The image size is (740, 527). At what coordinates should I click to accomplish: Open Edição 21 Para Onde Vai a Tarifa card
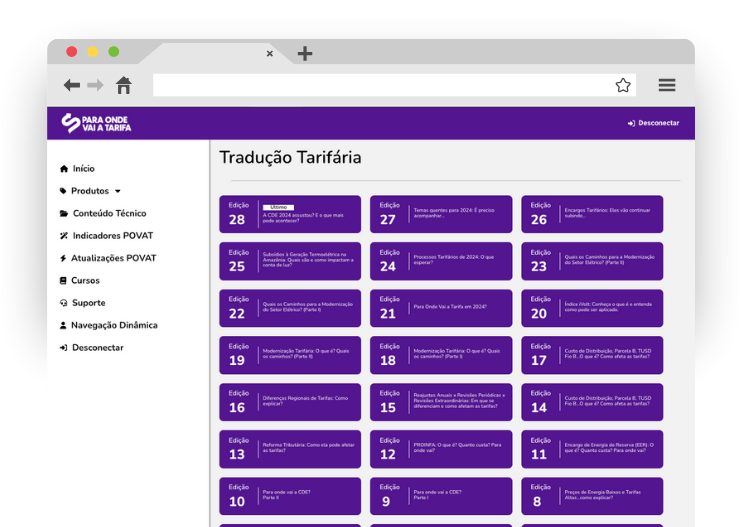click(x=441, y=308)
